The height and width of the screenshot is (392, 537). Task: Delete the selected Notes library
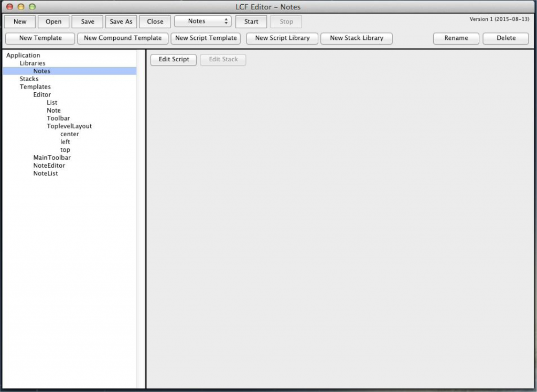pos(506,38)
